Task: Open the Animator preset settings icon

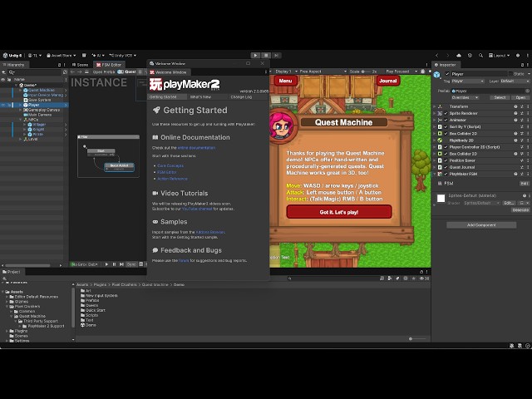Action: 522,120
